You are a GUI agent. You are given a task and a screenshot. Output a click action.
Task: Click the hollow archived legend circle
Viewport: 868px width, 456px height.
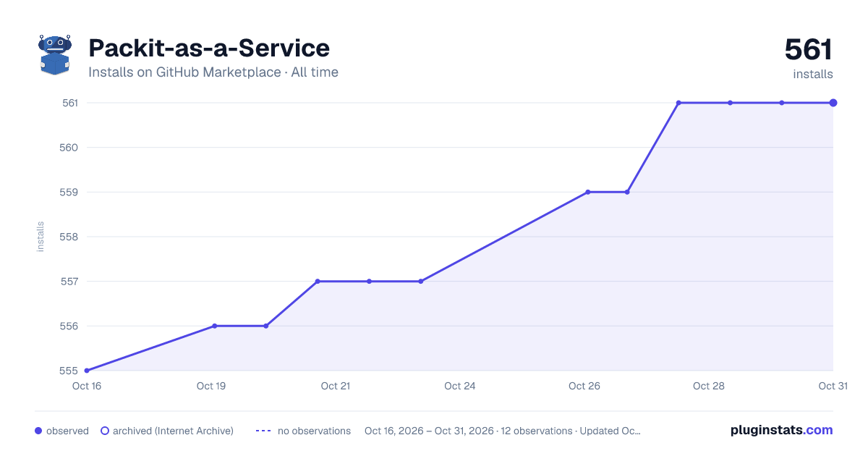[x=105, y=431]
